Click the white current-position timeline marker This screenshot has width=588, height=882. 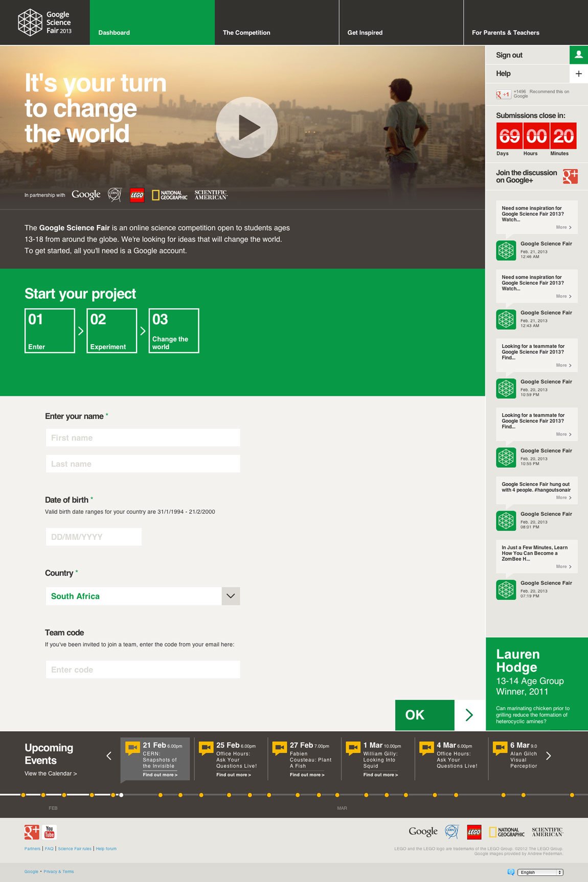(121, 795)
